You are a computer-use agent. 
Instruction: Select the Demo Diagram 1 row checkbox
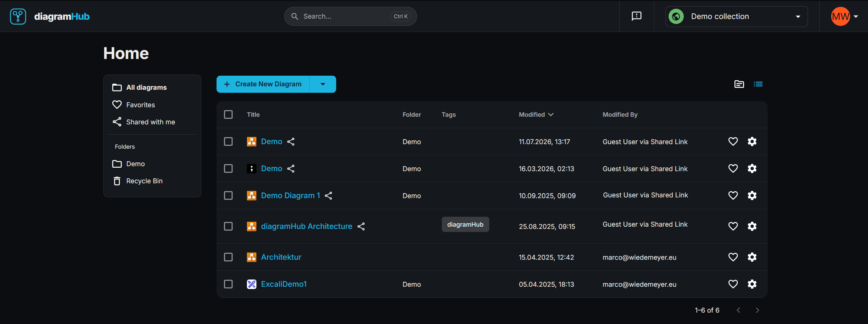tap(228, 195)
